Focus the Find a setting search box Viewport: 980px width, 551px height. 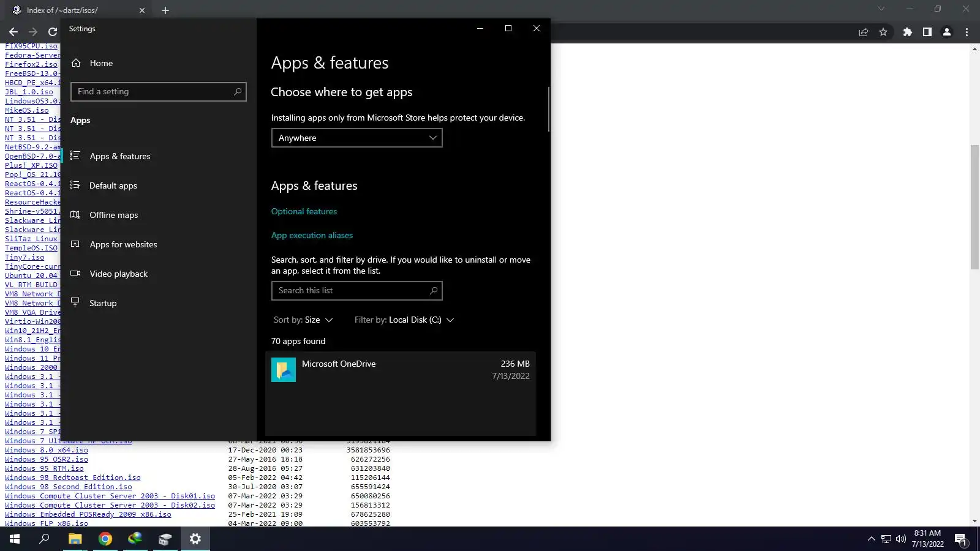[158, 92]
